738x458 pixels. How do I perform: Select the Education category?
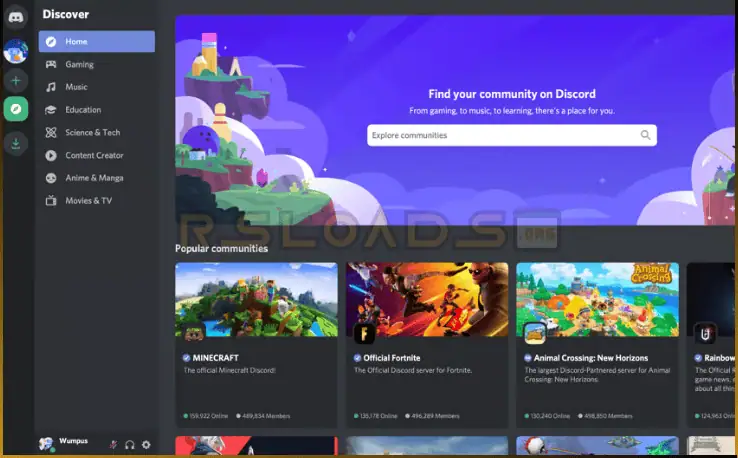(x=96, y=110)
